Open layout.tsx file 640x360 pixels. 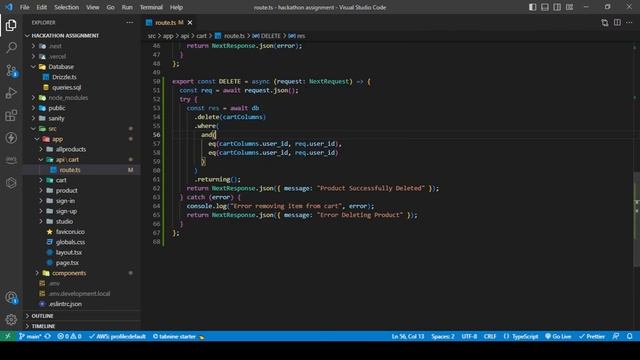[x=69, y=252]
